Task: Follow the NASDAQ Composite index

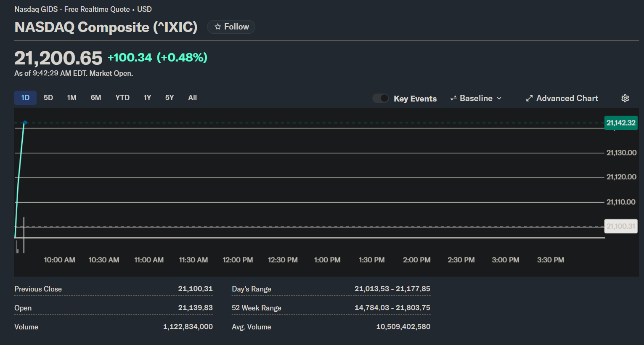Action: click(231, 27)
